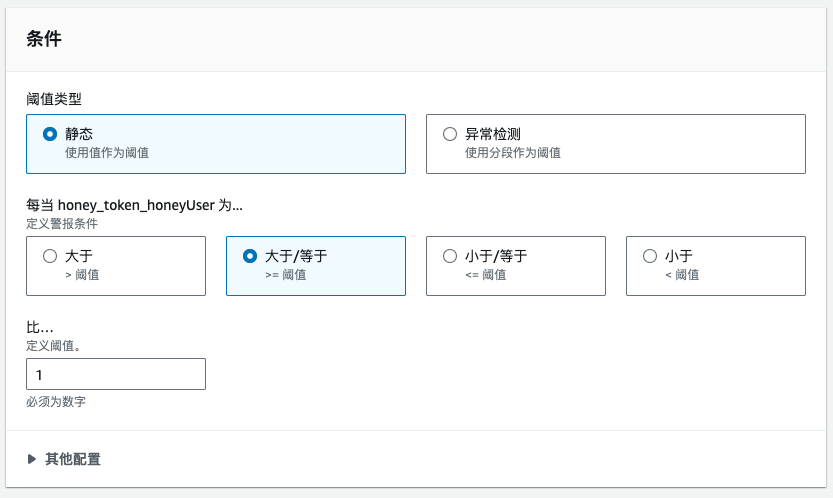Image resolution: width=833 pixels, height=498 pixels.
Task: Click the 使用分段作为阈值 description text
Action: (x=513, y=153)
